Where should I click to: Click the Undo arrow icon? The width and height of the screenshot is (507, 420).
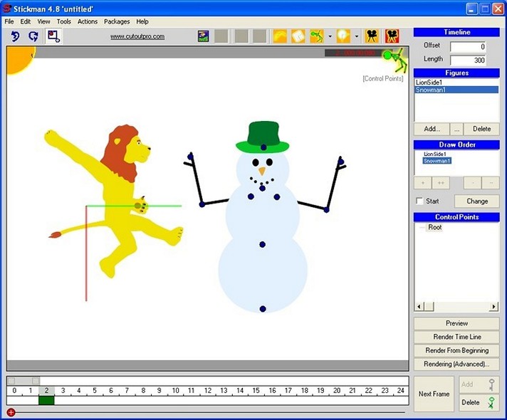(15, 36)
